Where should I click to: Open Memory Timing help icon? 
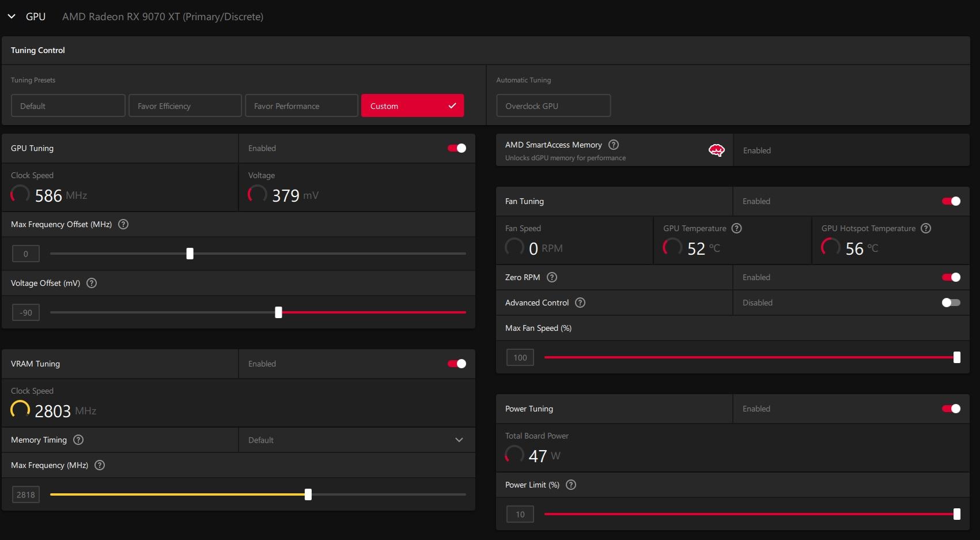[x=78, y=440]
